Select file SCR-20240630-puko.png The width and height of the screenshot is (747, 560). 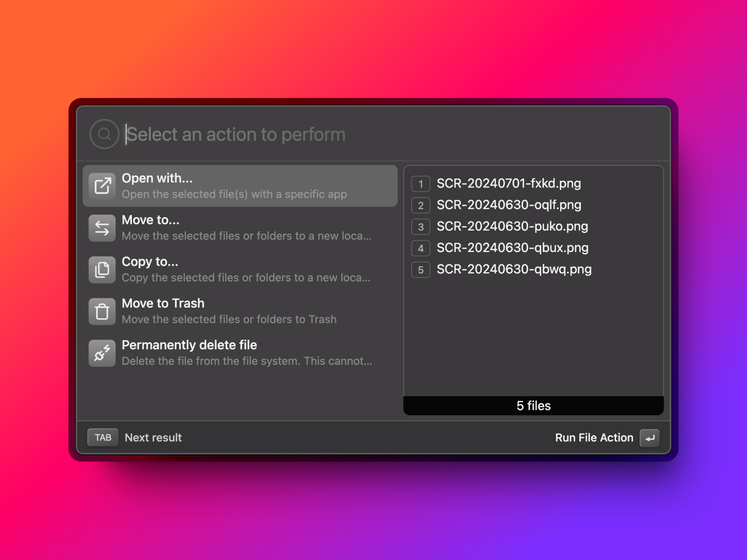[512, 226]
